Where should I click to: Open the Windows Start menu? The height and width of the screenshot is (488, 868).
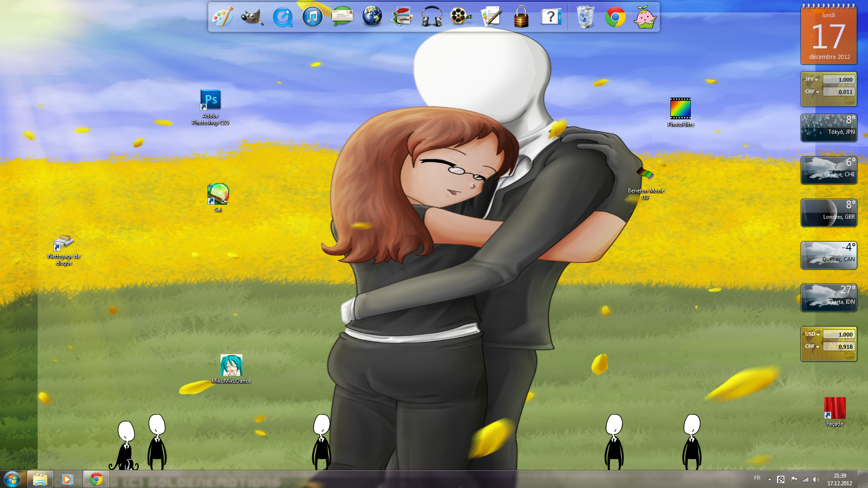coord(12,479)
